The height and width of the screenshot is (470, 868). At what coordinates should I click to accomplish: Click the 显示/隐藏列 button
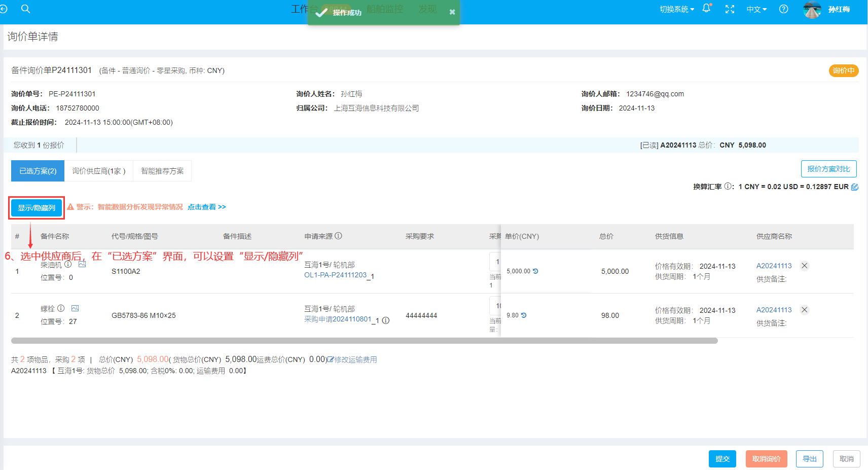[x=37, y=208]
